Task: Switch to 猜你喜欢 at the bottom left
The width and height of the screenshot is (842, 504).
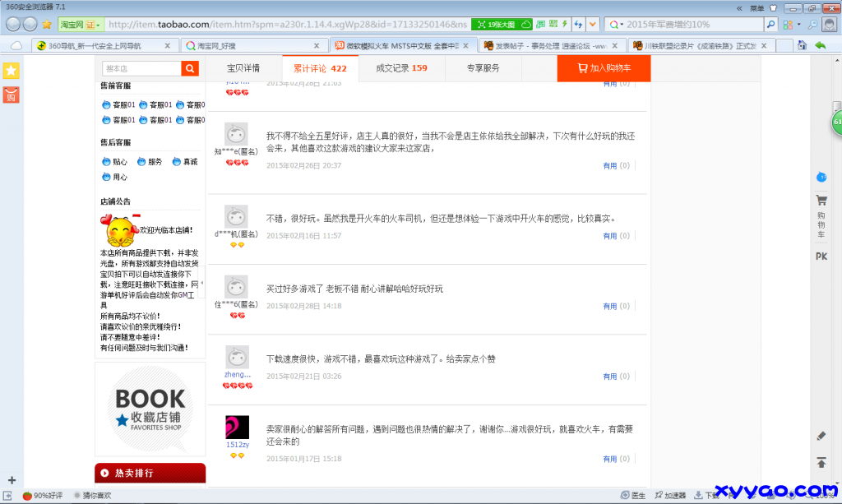Action: point(96,496)
